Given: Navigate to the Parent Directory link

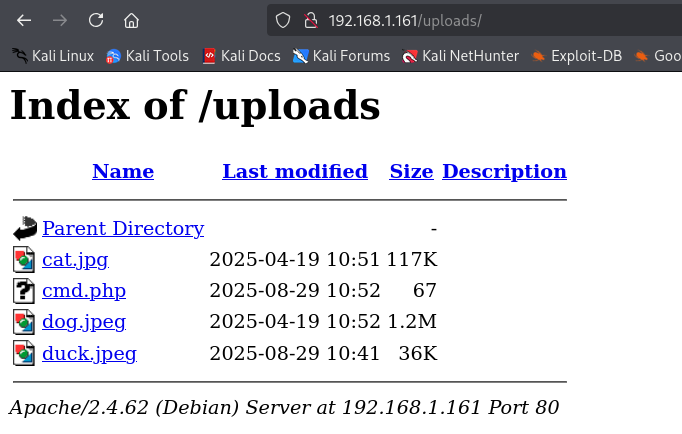Looking at the screenshot, I should point(123,229).
